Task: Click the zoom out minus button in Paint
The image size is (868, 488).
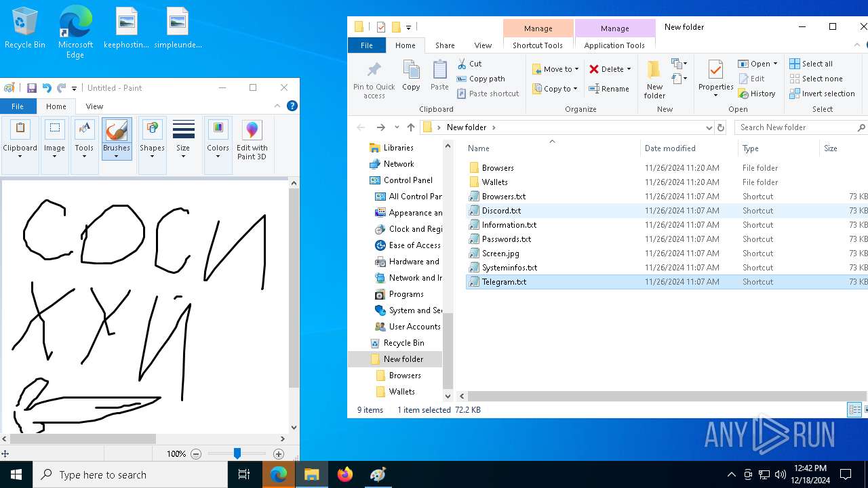Action: 196,454
